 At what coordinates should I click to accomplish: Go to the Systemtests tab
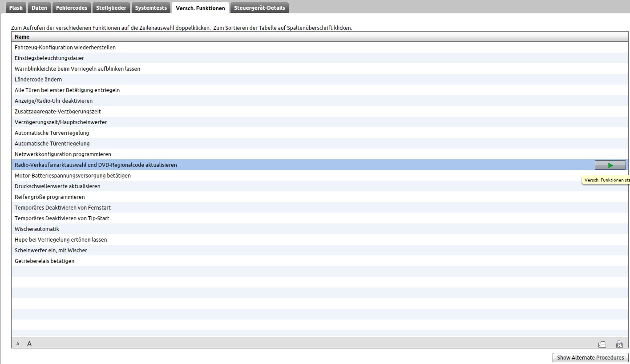151,8
